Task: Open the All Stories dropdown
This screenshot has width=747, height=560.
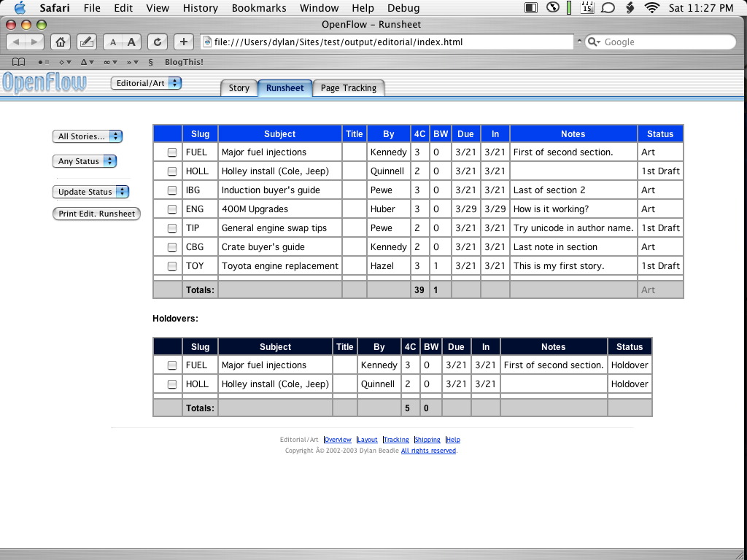Action: 88,136
